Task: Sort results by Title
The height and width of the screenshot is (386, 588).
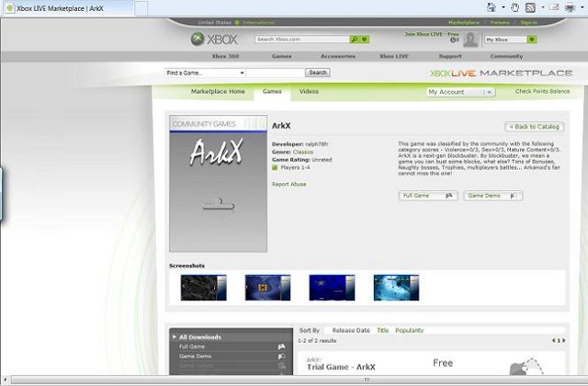Action: [x=382, y=330]
